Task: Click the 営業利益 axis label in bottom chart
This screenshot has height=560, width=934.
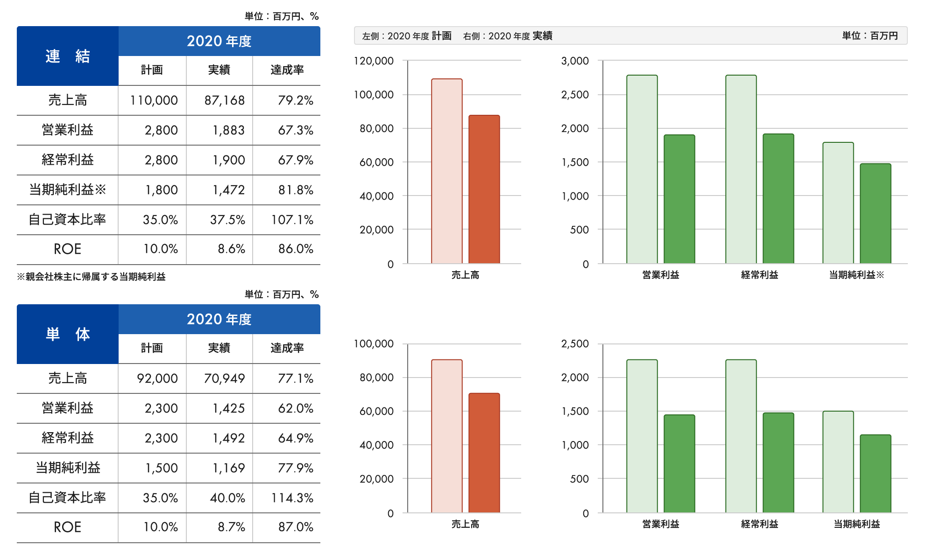Action: tap(660, 524)
